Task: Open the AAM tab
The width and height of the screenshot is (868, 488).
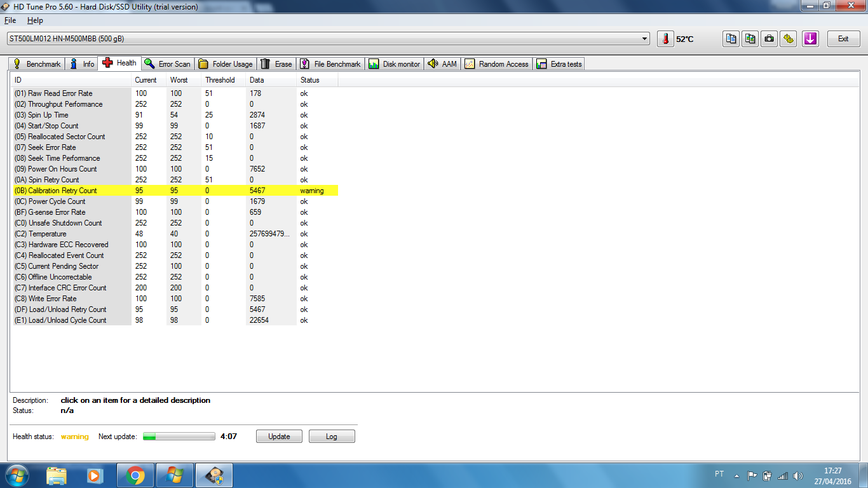Action: coord(442,64)
